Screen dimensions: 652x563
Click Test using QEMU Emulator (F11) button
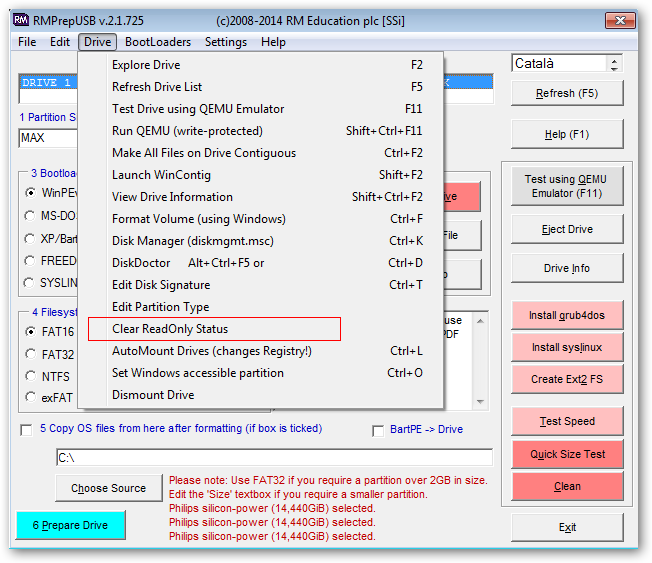pos(567,186)
